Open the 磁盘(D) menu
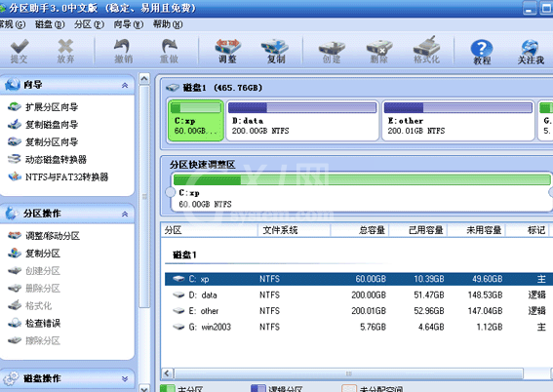The image size is (553, 392). tap(50, 24)
